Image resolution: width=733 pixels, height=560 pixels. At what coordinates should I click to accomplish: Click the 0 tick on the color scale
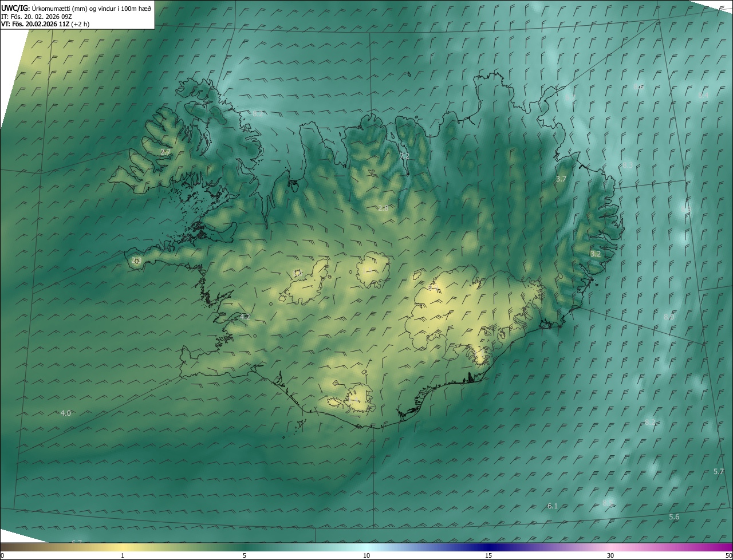click(x=2, y=555)
